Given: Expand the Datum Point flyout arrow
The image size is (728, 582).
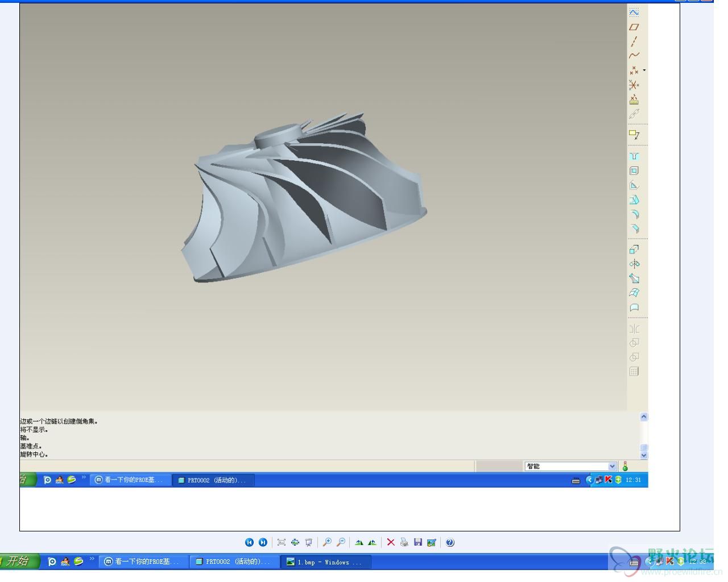Looking at the screenshot, I should click(644, 70).
